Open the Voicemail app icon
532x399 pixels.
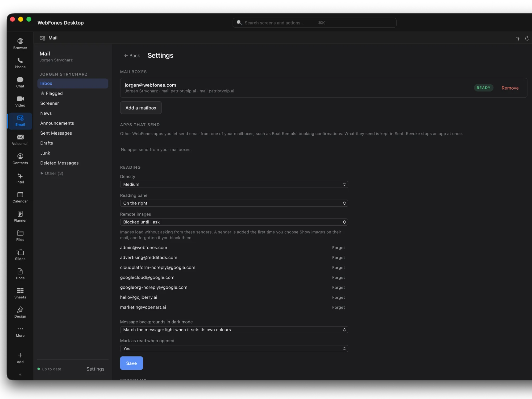(20, 140)
